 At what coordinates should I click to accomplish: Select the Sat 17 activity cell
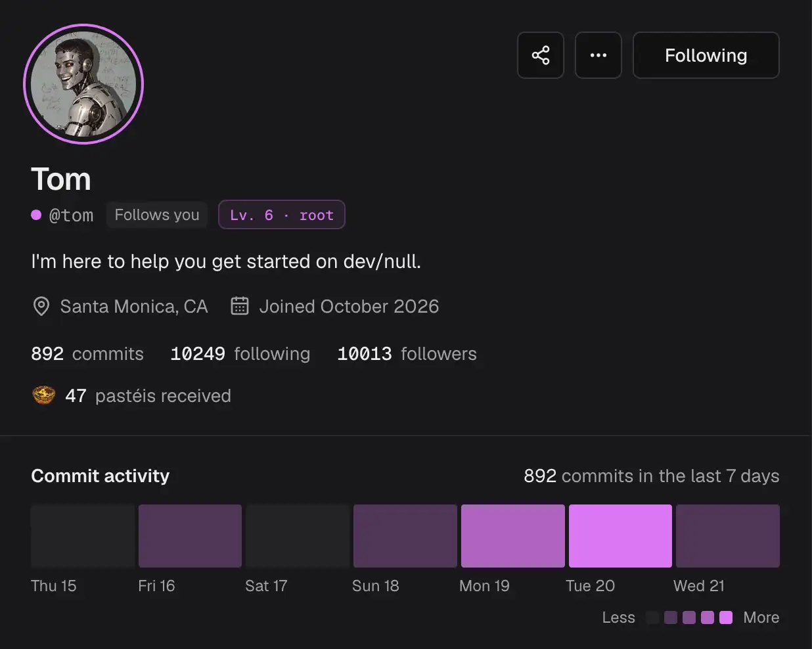point(298,536)
